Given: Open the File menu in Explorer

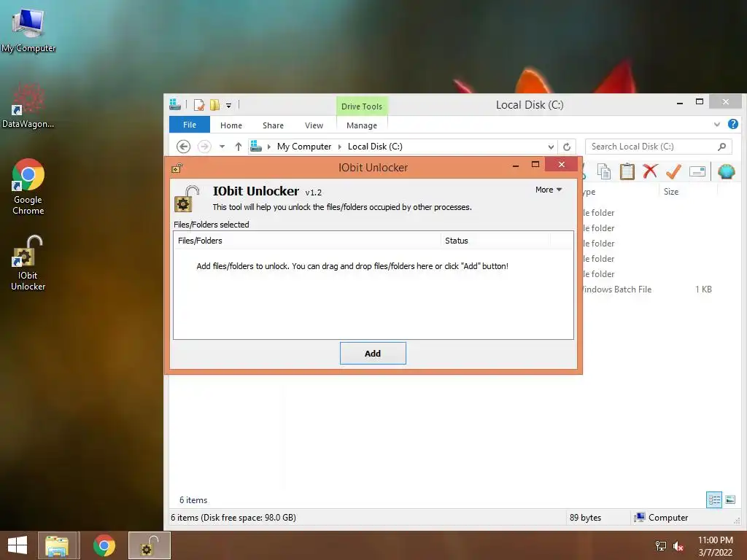Looking at the screenshot, I should [190, 125].
